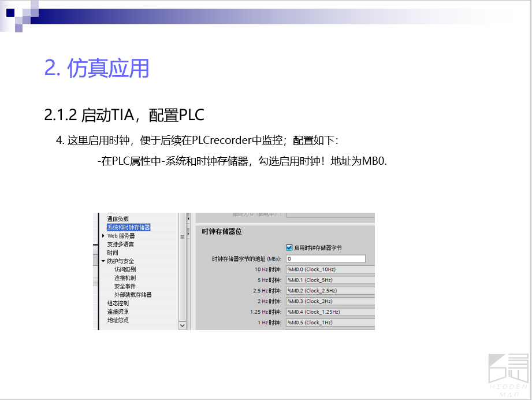This screenshot has height=400, width=532.
Task: Click the Hidden Map logo icon
Action: click(x=508, y=372)
